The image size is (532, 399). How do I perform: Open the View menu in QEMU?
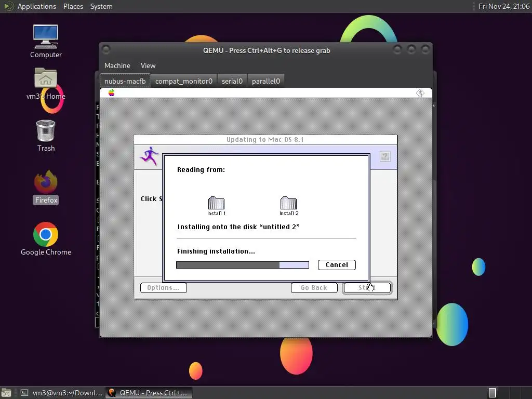pos(148,65)
